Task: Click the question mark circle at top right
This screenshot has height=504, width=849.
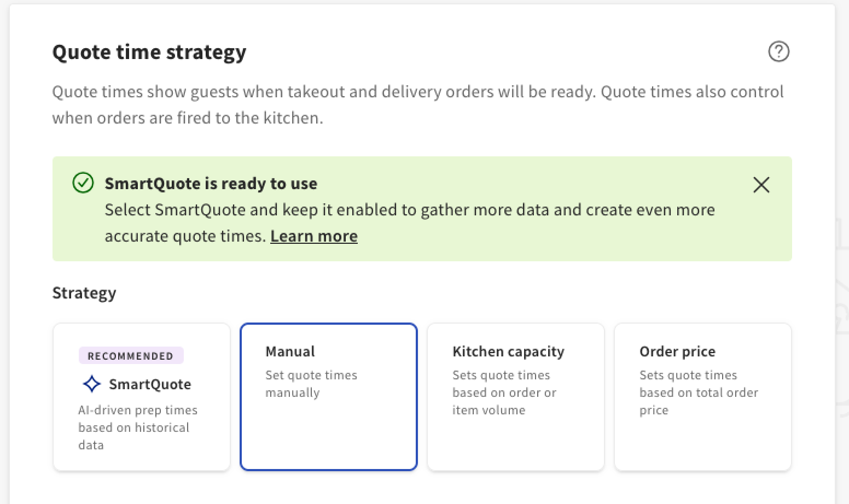Action: 779,52
